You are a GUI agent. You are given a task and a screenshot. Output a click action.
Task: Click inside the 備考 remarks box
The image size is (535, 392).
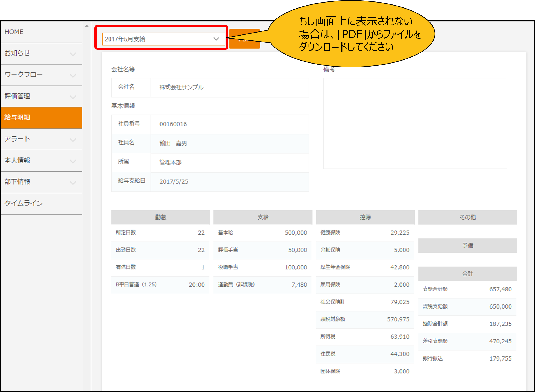pyautogui.click(x=415, y=123)
